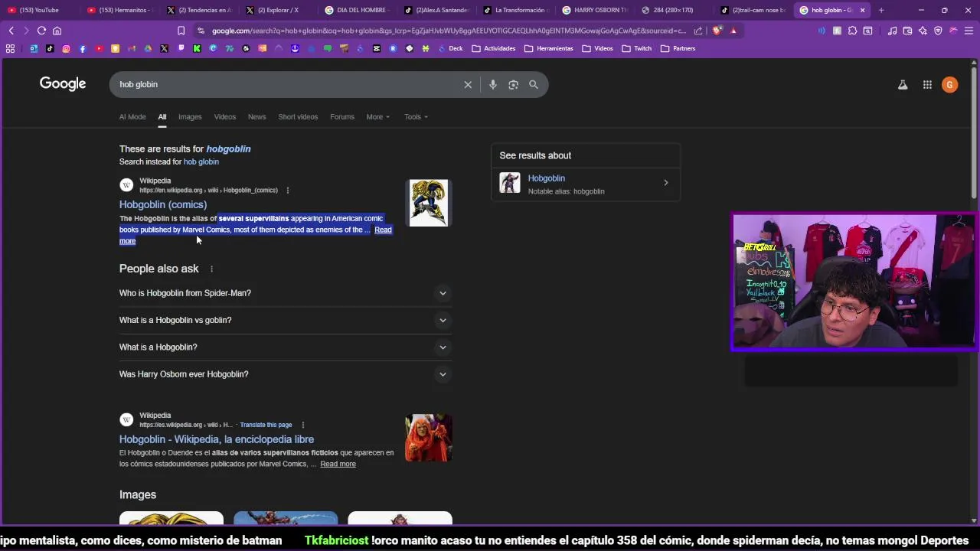Switch to Forums search tab
Viewport: 980px width, 551px height.
click(x=342, y=117)
